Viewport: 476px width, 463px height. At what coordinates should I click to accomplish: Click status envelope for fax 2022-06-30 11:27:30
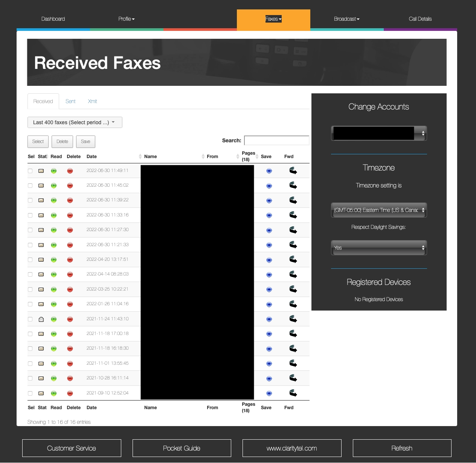(x=41, y=230)
